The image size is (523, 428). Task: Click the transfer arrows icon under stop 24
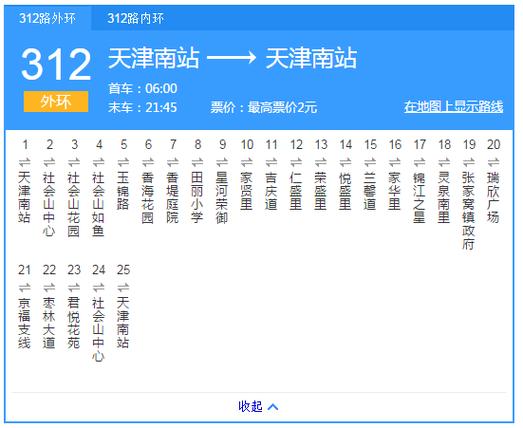pos(99,287)
